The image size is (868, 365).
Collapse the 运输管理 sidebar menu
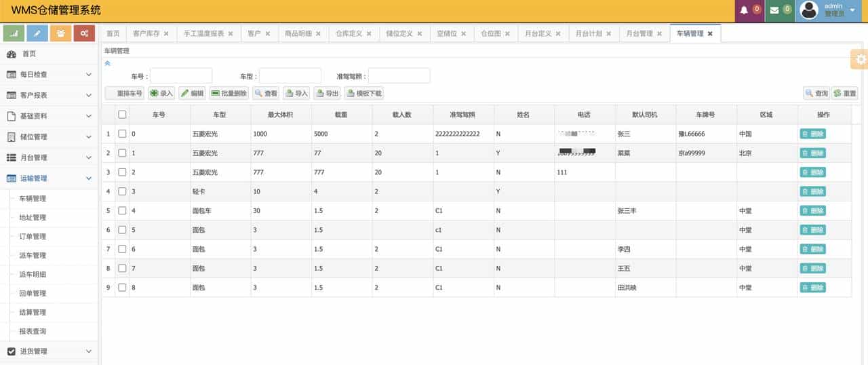[x=49, y=178]
